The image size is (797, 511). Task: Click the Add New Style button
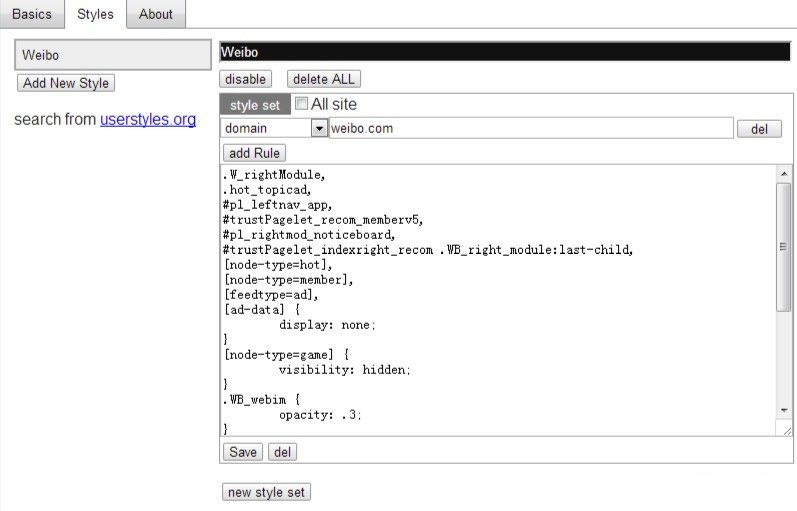(x=67, y=83)
